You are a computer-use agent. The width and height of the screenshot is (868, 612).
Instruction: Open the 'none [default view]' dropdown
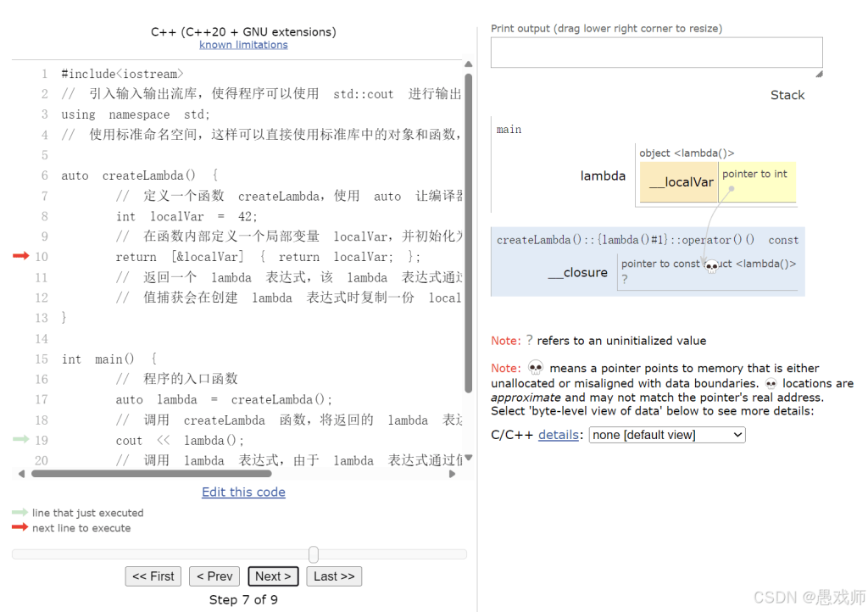click(667, 434)
